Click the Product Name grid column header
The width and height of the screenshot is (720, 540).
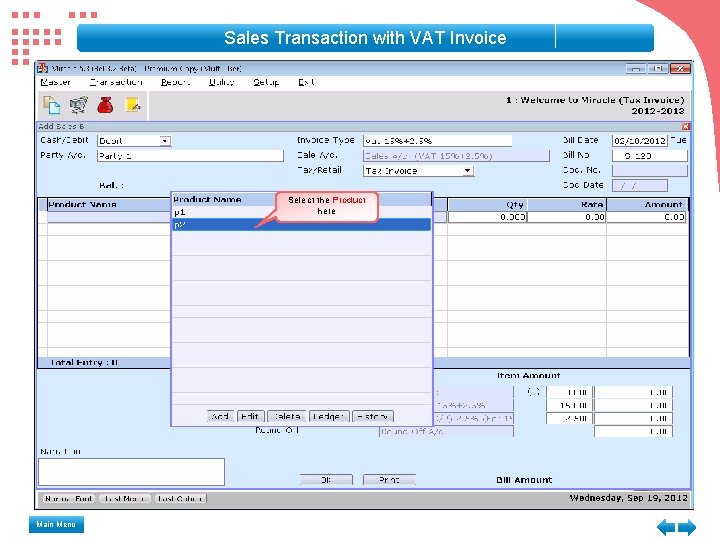(x=108, y=204)
